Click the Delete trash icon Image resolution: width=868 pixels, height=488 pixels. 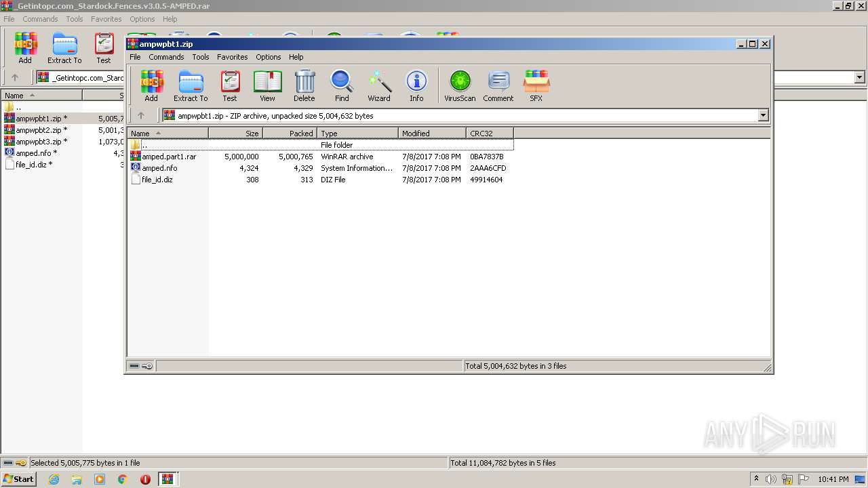point(304,86)
